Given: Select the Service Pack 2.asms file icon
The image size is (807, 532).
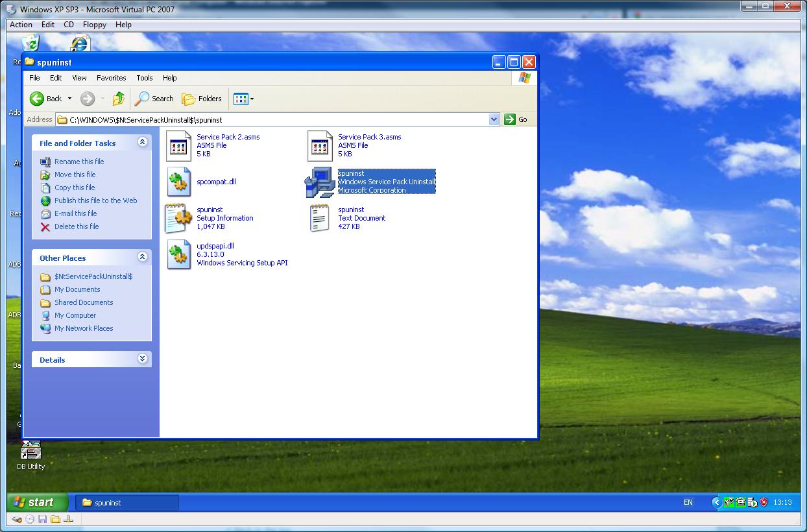Looking at the screenshot, I should pos(179,145).
